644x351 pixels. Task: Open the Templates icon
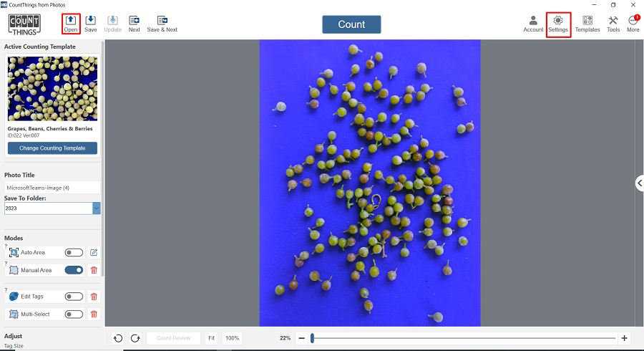click(x=587, y=21)
